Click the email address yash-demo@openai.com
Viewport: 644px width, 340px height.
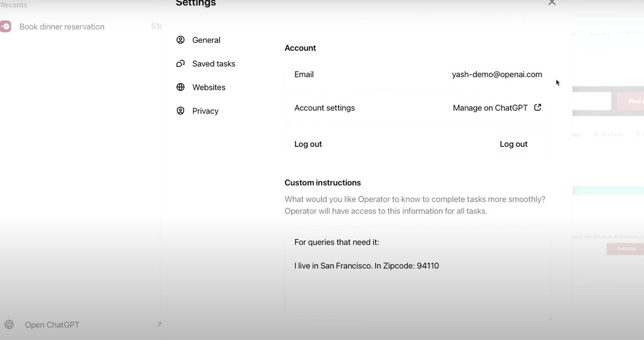click(x=497, y=75)
